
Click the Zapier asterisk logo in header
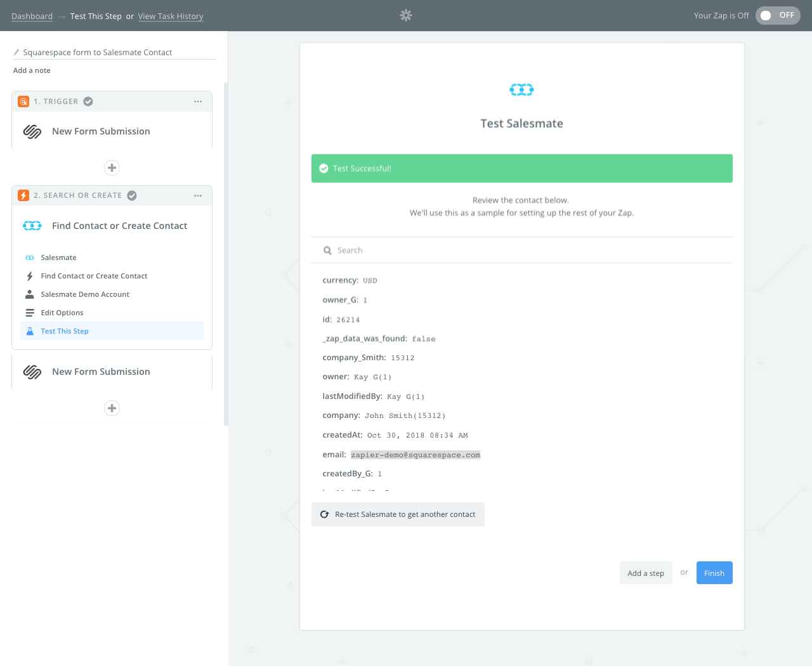pos(406,15)
